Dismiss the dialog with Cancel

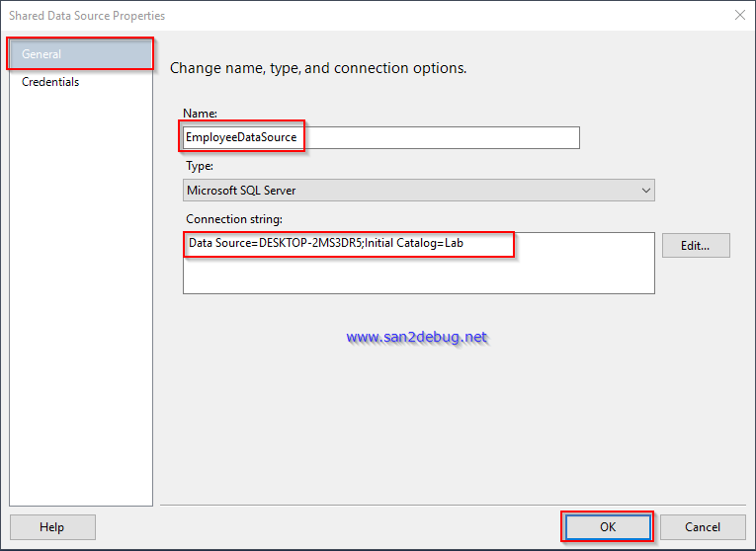pos(703,527)
